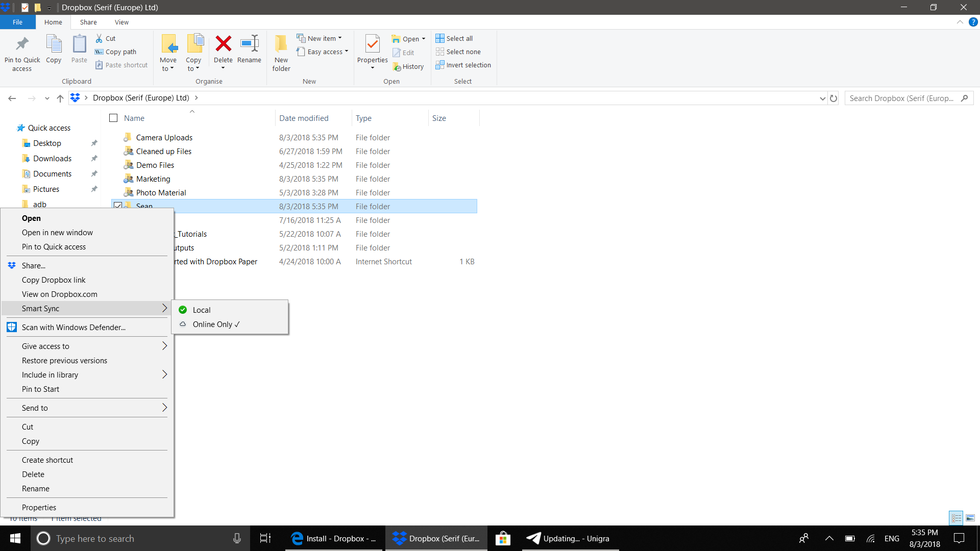Untick the Sean folder checkbox
The width and height of the screenshot is (980, 551).
(x=118, y=206)
